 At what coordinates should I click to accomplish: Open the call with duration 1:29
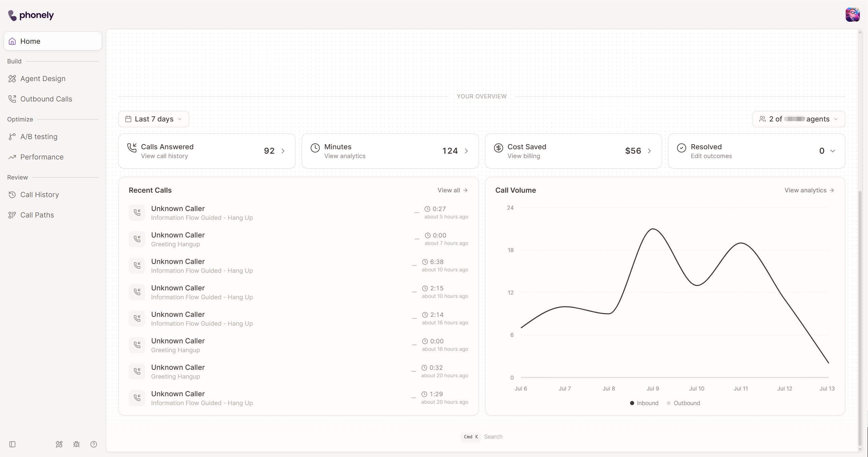[x=298, y=398]
